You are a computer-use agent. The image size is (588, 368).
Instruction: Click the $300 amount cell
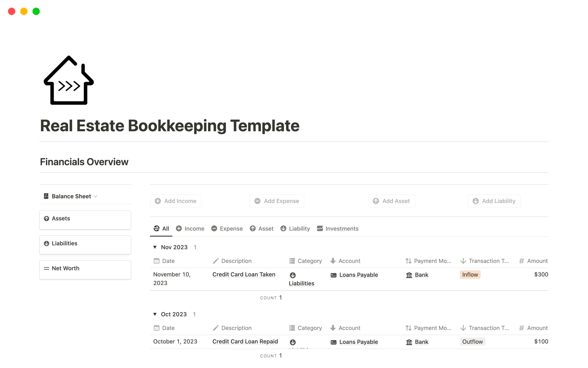[541, 274]
